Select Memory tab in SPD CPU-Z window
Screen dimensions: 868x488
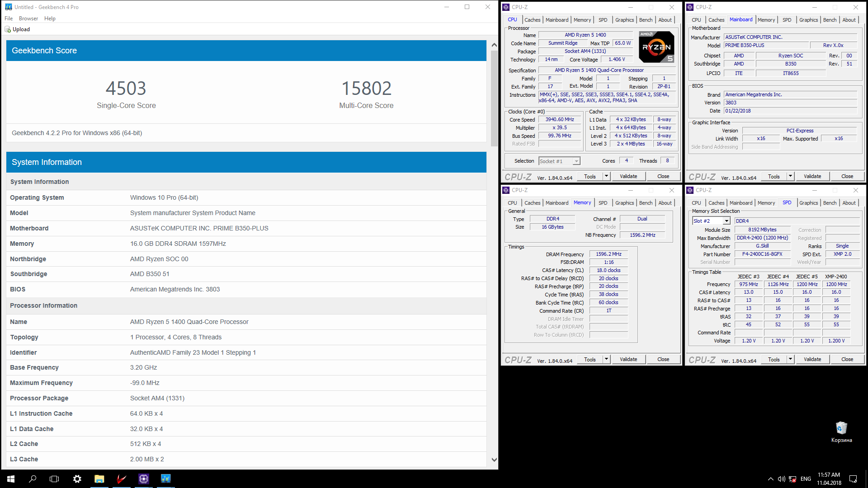tap(766, 203)
